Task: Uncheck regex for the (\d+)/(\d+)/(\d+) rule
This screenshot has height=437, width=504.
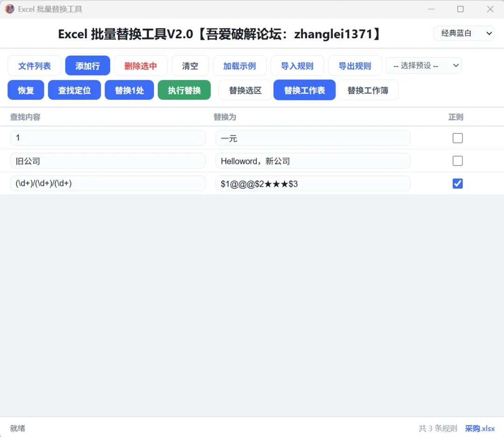Action: tap(457, 183)
